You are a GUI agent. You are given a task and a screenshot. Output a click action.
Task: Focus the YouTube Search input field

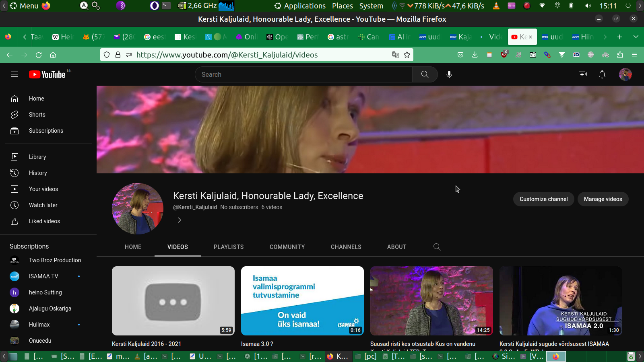click(304, 74)
